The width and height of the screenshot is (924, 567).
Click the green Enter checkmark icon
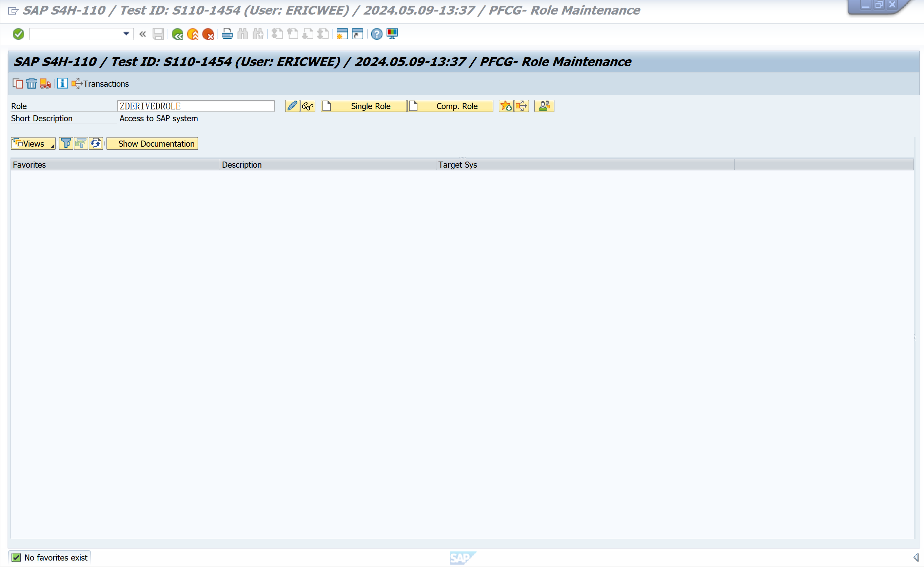pos(18,34)
